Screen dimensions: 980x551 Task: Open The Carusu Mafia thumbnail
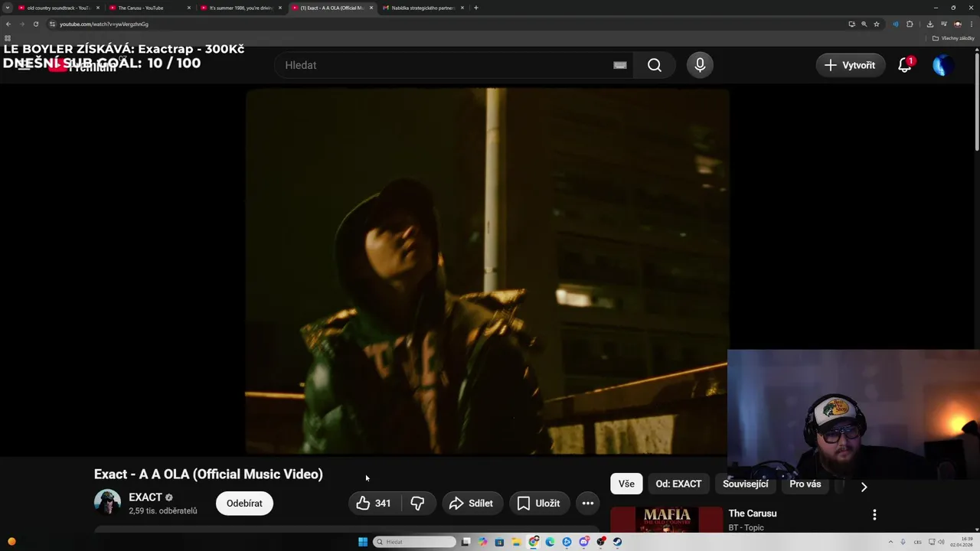(666, 520)
